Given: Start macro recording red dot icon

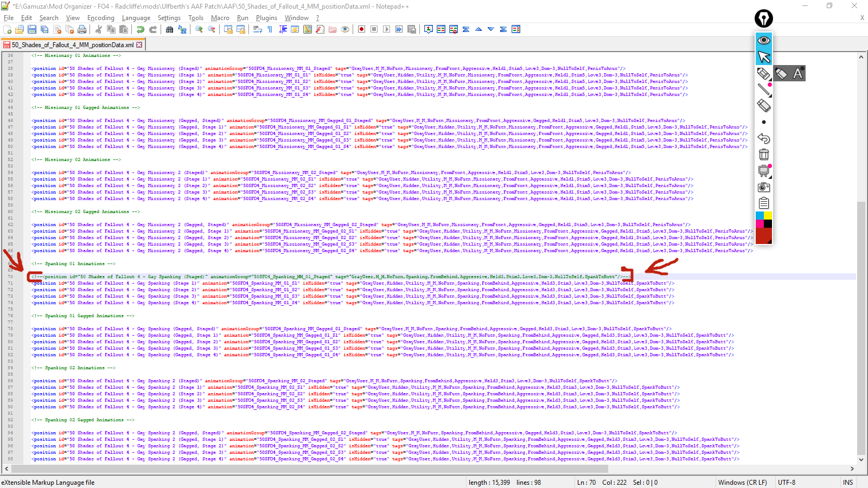Looking at the screenshot, I should [x=362, y=29].
